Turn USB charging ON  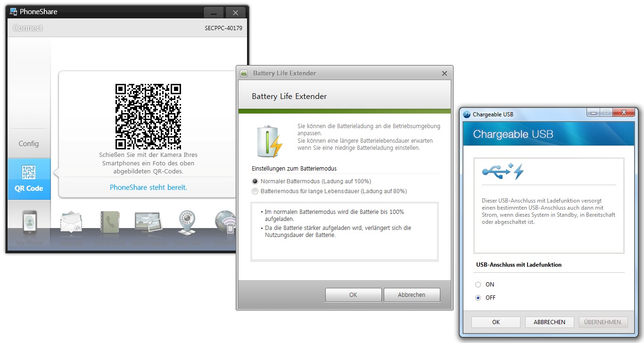[x=478, y=285]
